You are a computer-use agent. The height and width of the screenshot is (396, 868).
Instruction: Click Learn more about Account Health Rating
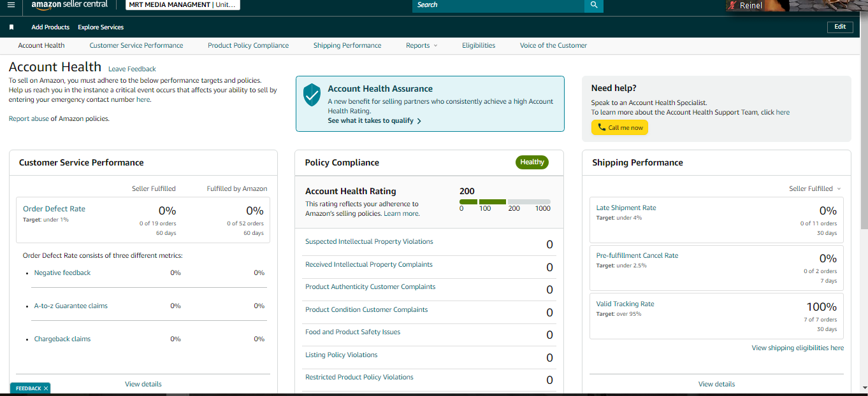point(401,214)
